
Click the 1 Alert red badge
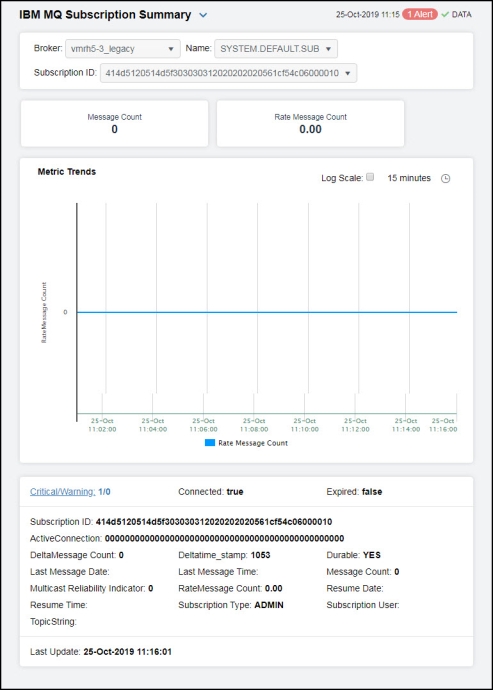coord(420,15)
